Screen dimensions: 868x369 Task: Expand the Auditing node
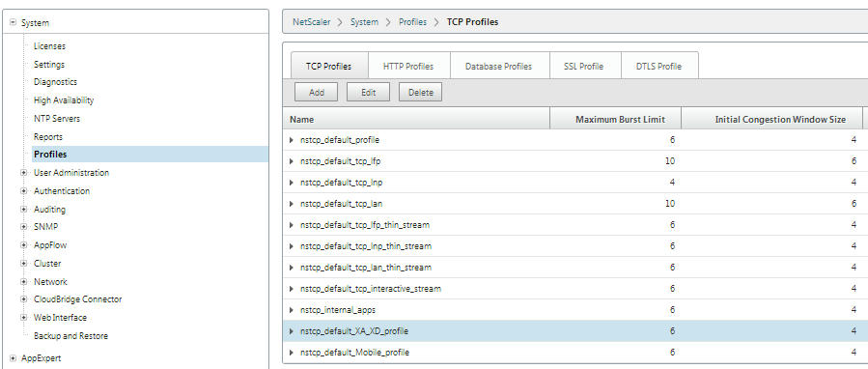point(24,210)
